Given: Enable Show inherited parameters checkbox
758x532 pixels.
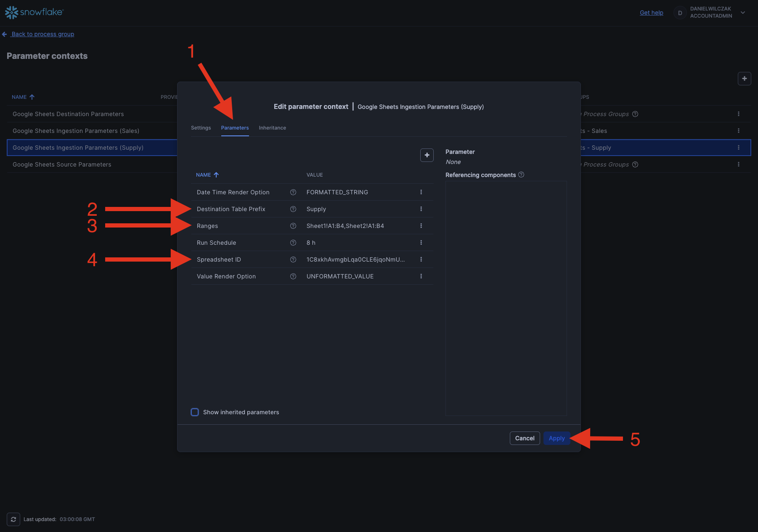Looking at the screenshot, I should click(x=195, y=412).
